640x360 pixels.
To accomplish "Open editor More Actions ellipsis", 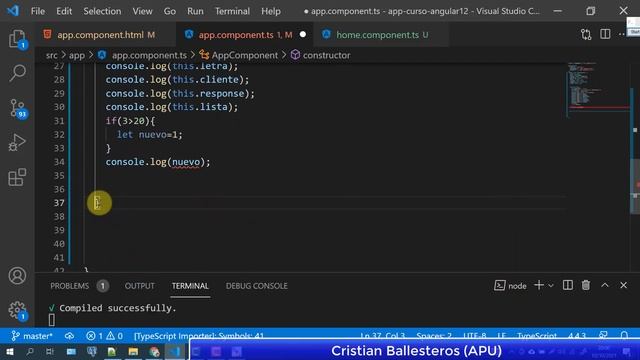I will pyautogui.click(x=621, y=34).
